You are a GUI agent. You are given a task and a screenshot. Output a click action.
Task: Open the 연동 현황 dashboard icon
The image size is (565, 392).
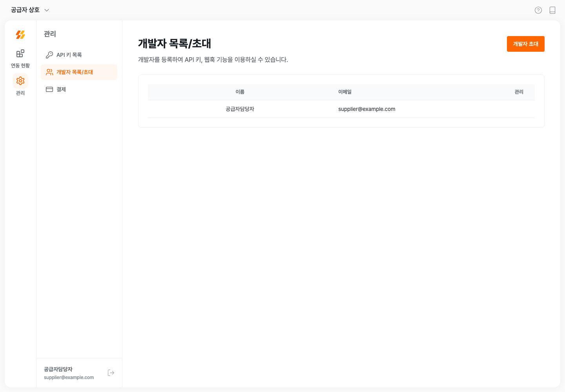click(x=20, y=53)
